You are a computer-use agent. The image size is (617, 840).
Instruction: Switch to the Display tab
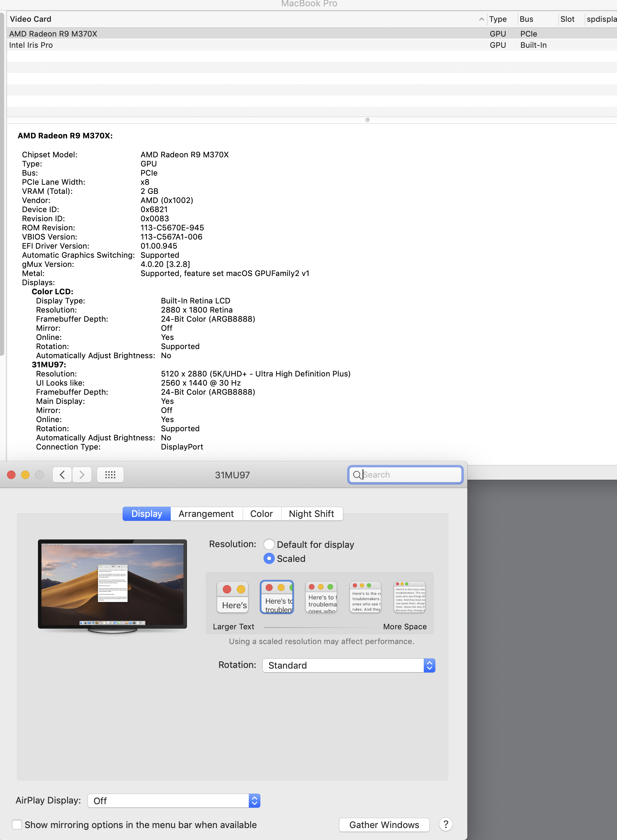coord(147,513)
